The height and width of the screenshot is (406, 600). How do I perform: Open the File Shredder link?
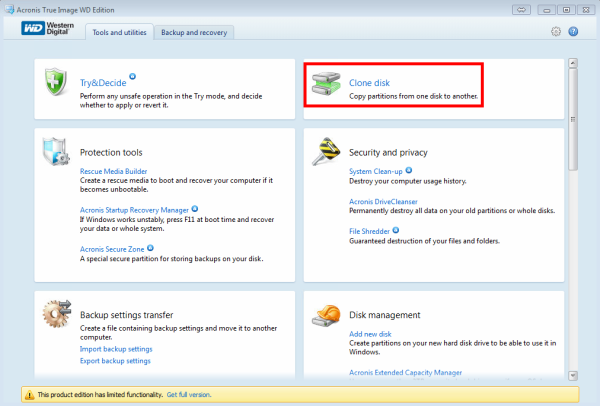pos(369,231)
